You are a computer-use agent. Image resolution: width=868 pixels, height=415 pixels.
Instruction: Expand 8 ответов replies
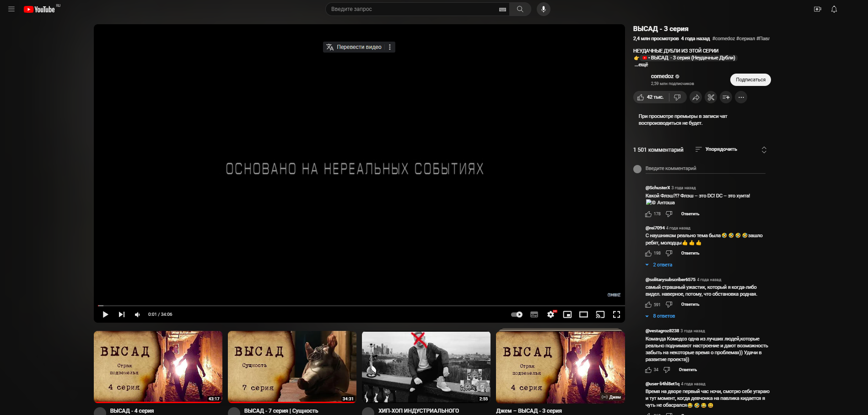[x=660, y=316]
